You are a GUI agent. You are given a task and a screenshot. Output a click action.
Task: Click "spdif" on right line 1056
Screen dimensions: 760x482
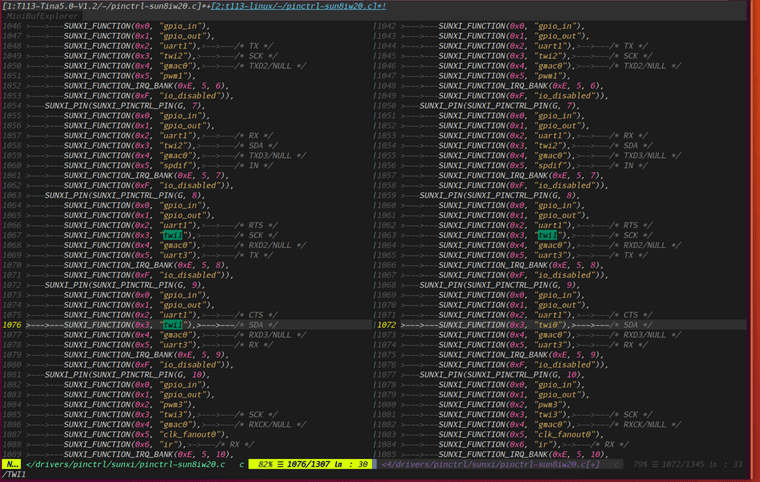click(x=550, y=165)
